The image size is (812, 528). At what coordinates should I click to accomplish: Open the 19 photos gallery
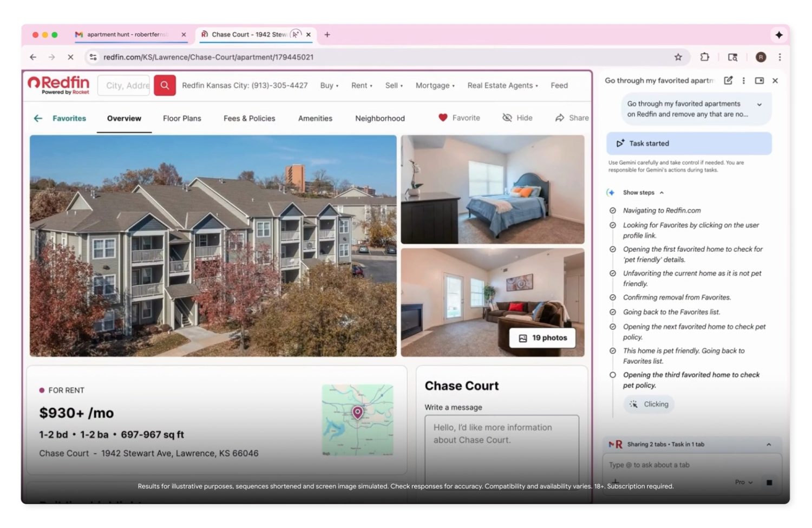(542, 337)
